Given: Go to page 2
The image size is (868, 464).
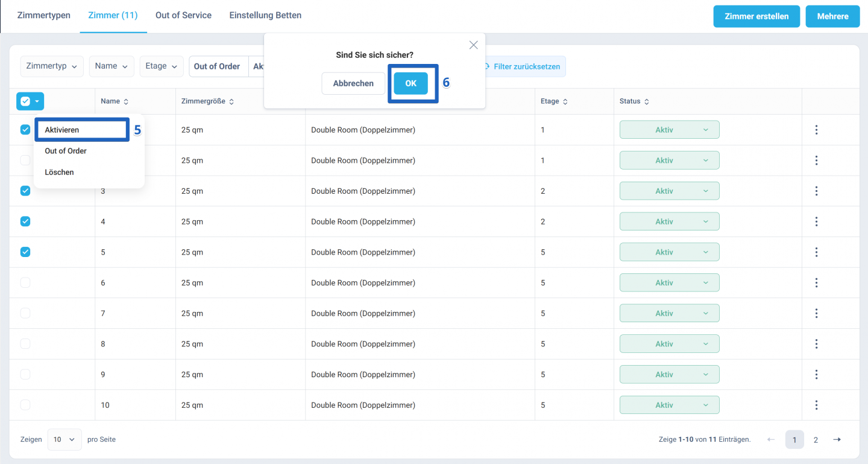Looking at the screenshot, I should point(816,440).
